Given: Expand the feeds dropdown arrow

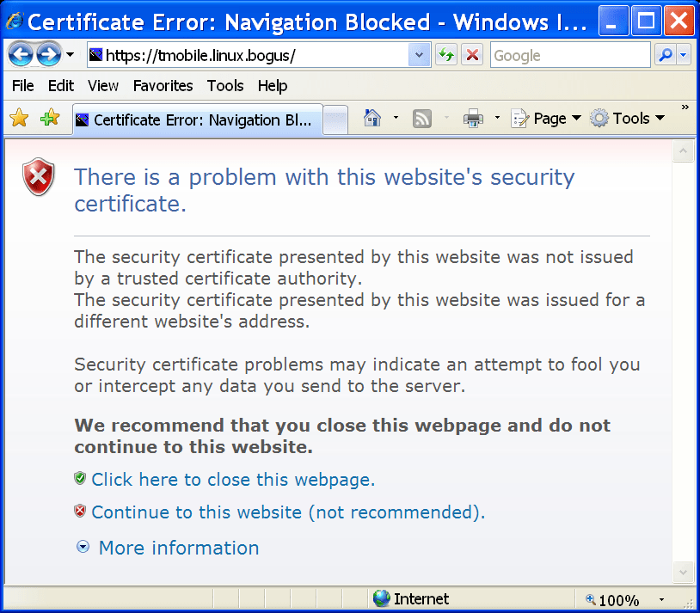Looking at the screenshot, I should tap(446, 118).
